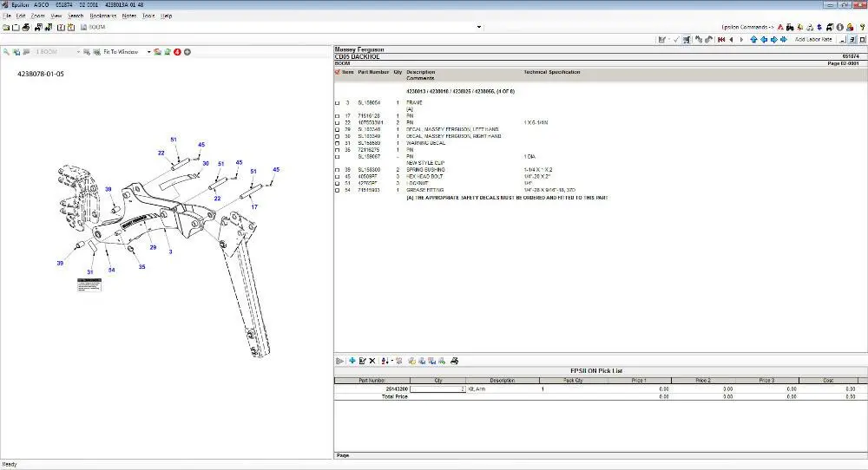Image resolution: width=868 pixels, height=470 pixels.
Task: Tick checkbox for item 31 WARNING DECAL
Action: (337, 143)
